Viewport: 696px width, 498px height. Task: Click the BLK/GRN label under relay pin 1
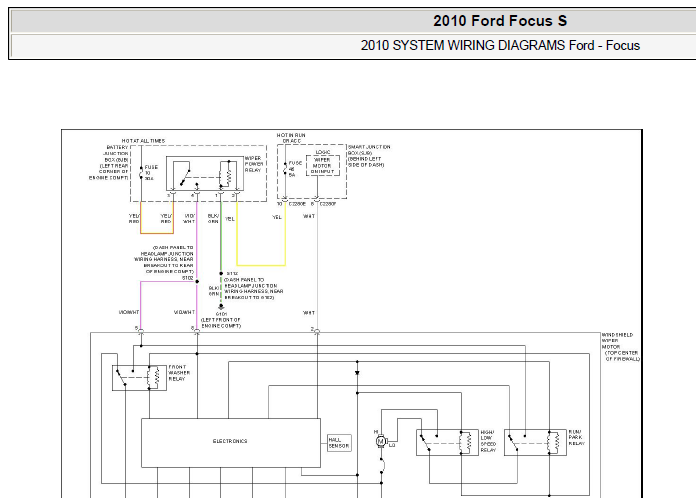click(x=214, y=218)
